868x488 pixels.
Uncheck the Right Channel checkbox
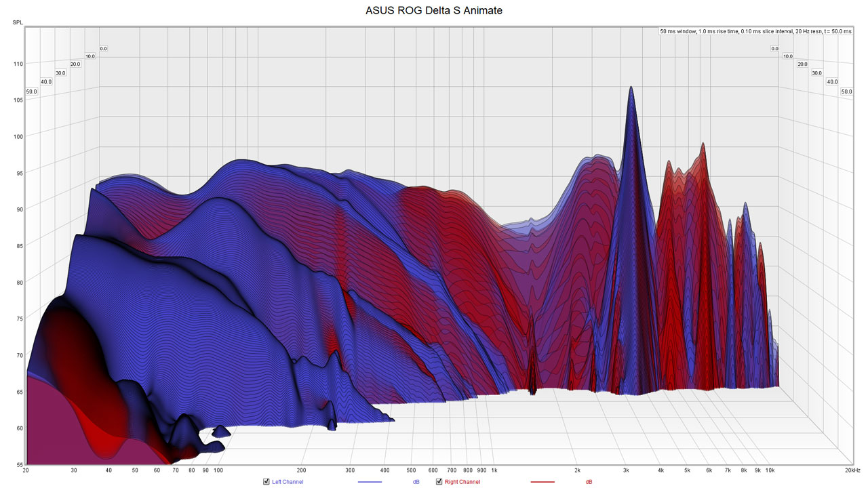point(439,482)
